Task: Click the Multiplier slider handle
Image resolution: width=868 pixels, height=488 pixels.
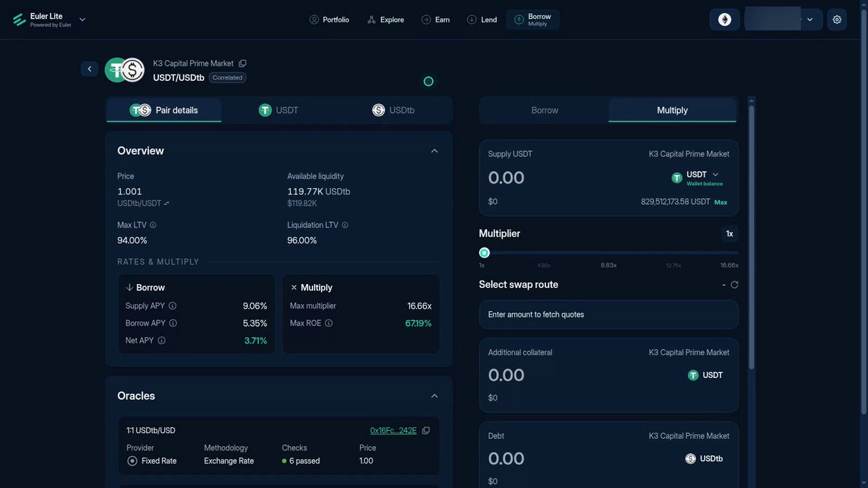Action: pos(484,252)
